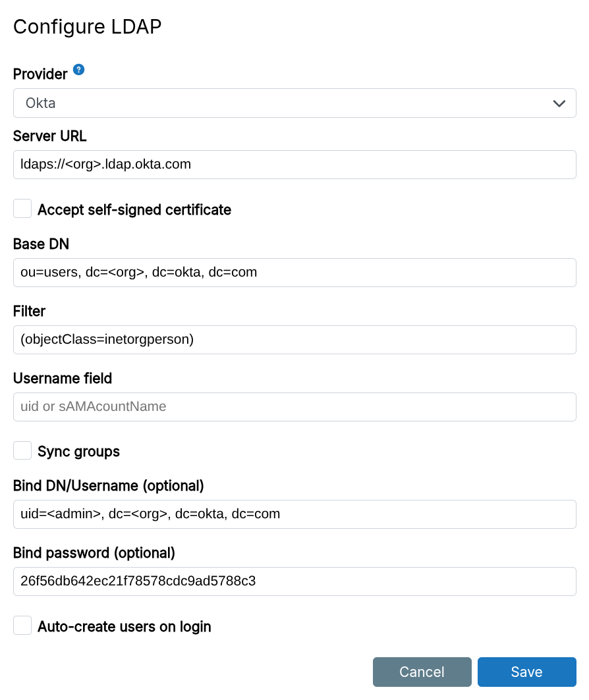Enable Accept self-signed certificate
Image resolution: width=589 pixels, height=700 pixels.
22,208
